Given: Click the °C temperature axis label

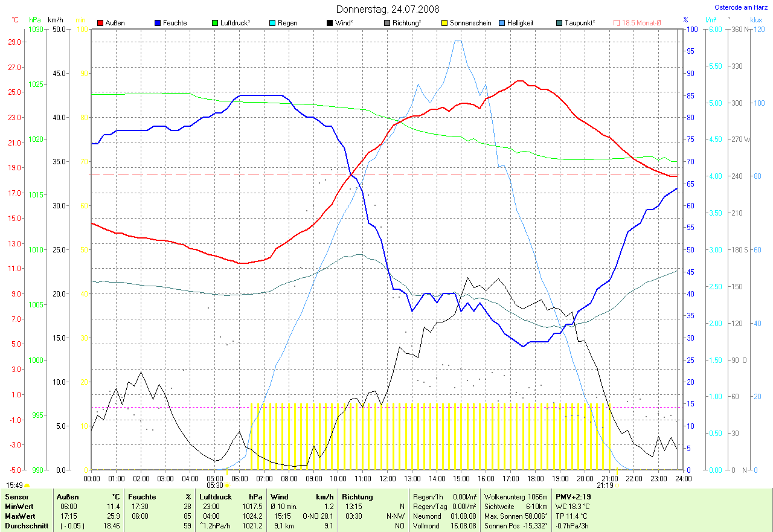Looking at the screenshot, I should 16,20.
